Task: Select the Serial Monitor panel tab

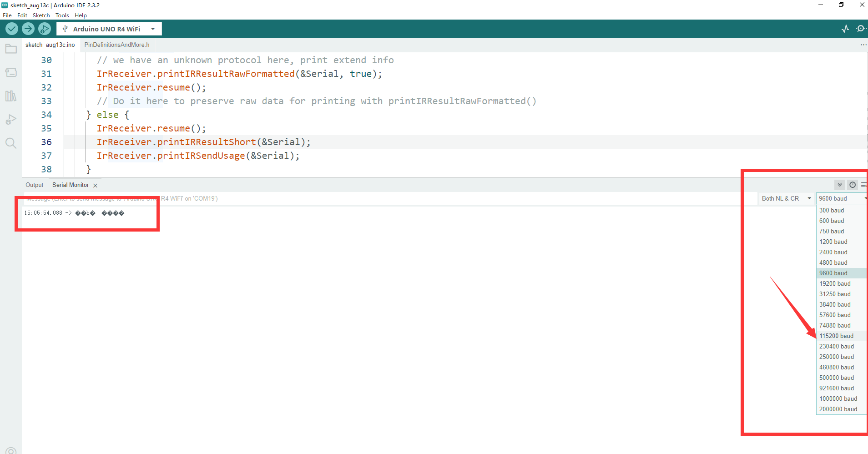Action: [x=71, y=185]
